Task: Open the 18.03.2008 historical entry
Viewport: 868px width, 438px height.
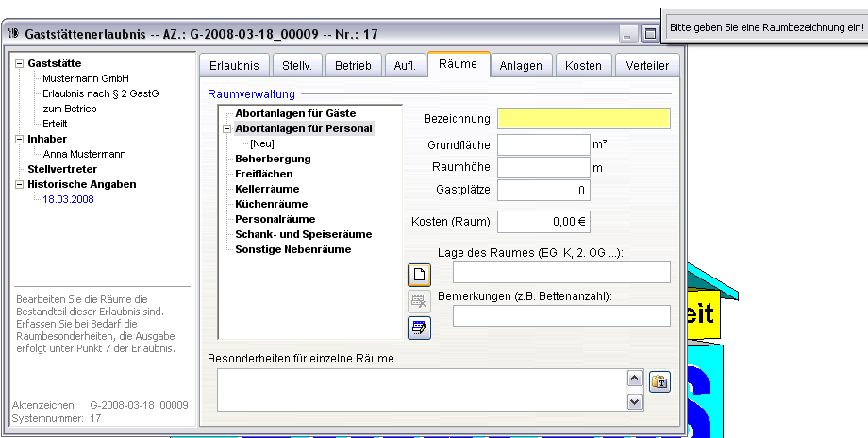Action: coord(68,199)
